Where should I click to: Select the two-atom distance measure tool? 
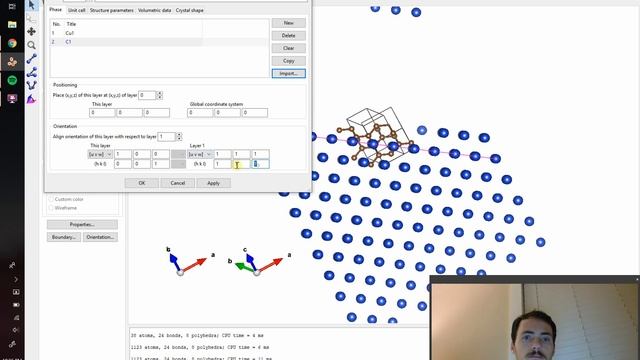pyautogui.click(x=31, y=59)
